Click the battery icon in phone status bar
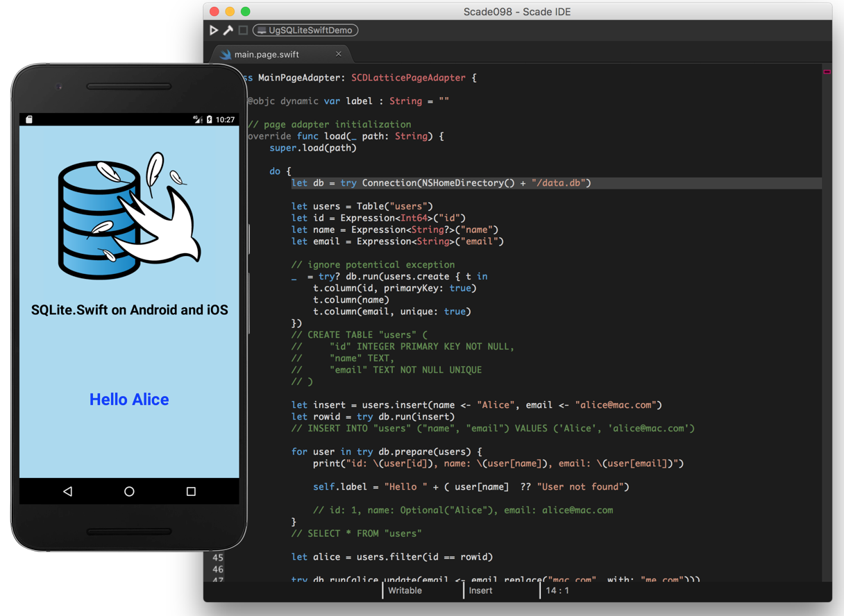This screenshot has width=844, height=616. (210, 119)
